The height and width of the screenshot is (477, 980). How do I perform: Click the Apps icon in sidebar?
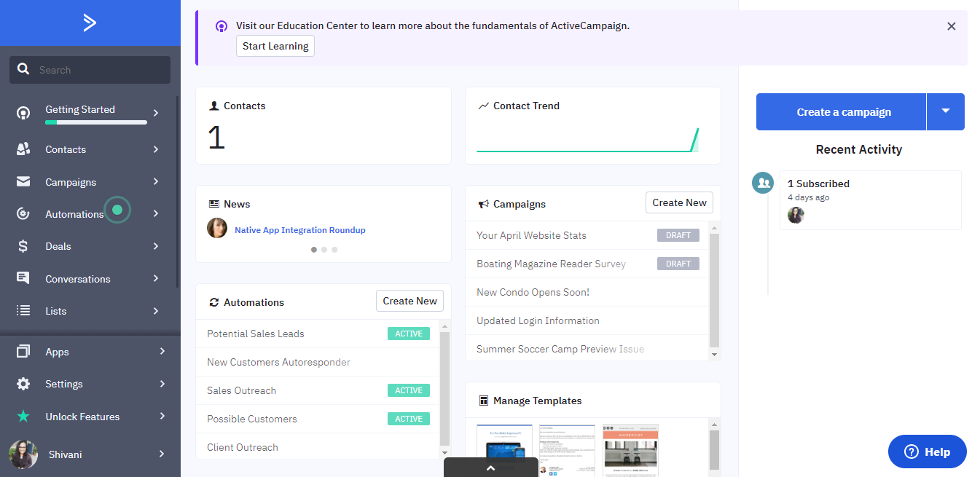coord(23,352)
